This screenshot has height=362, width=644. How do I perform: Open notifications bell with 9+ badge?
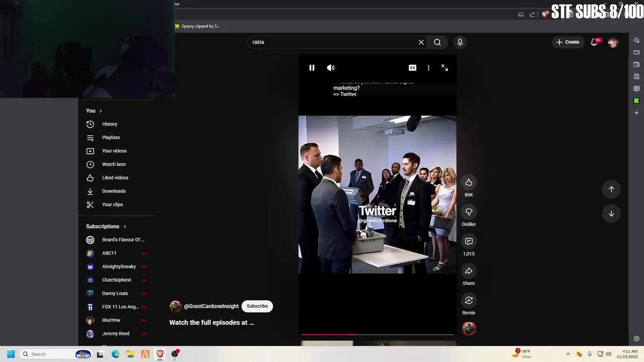click(x=595, y=42)
